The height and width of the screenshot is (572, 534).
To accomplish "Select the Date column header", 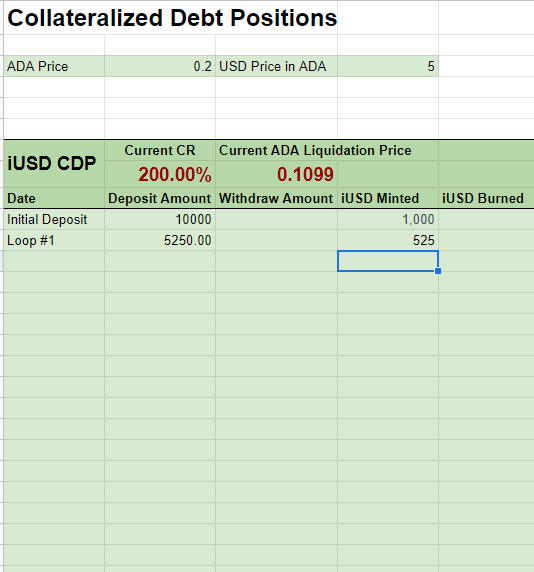I will tap(54, 198).
